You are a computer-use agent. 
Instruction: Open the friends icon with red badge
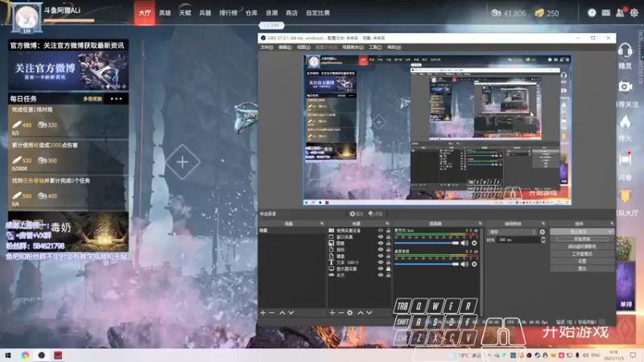[620, 13]
